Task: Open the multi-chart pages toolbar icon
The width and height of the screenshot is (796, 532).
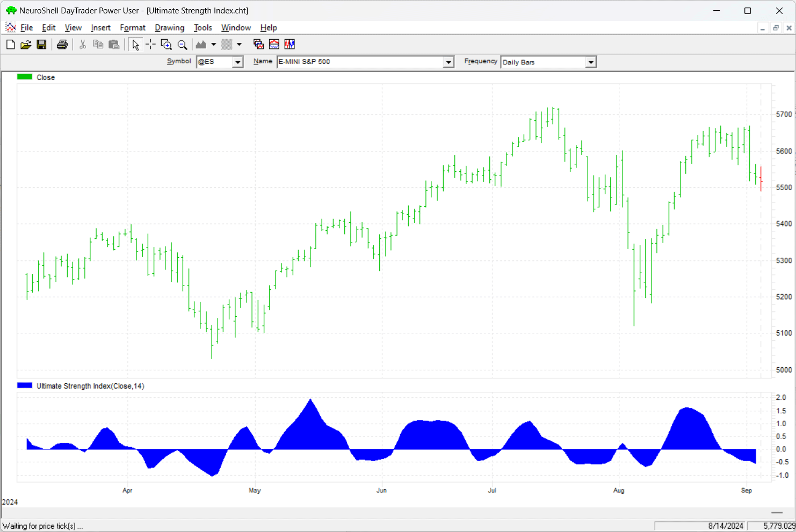Action: coord(258,45)
